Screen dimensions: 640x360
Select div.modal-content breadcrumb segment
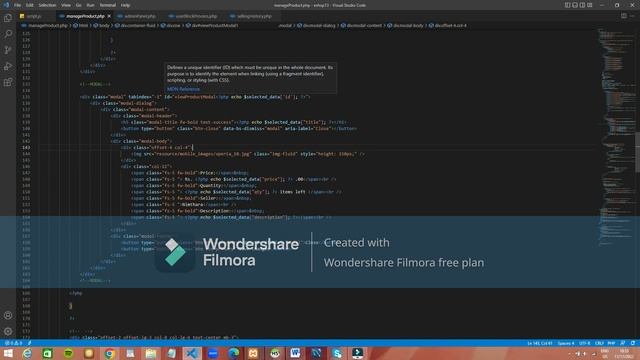pyautogui.click(x=361, y=25)
